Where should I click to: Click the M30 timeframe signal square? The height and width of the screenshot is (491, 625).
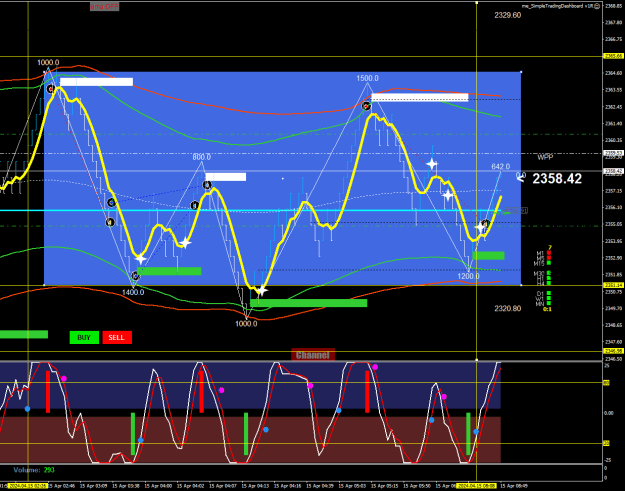[x=549, y=273]
